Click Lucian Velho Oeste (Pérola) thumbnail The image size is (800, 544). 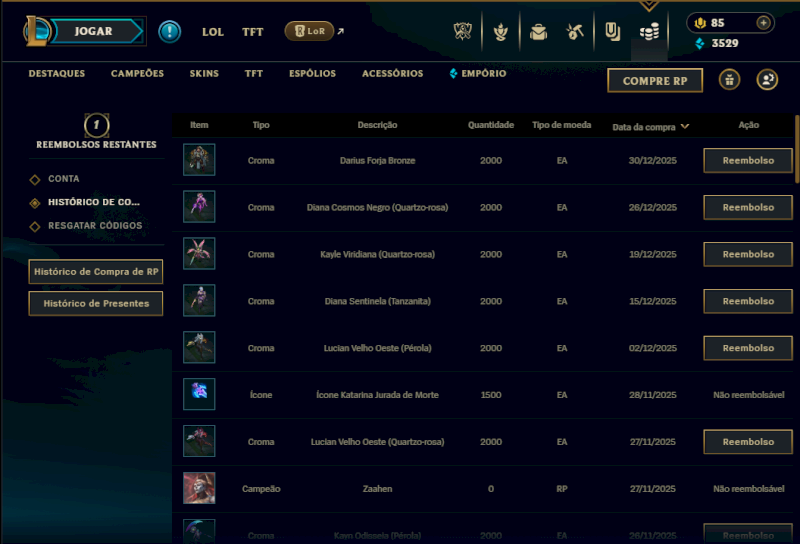click(199, 348)
